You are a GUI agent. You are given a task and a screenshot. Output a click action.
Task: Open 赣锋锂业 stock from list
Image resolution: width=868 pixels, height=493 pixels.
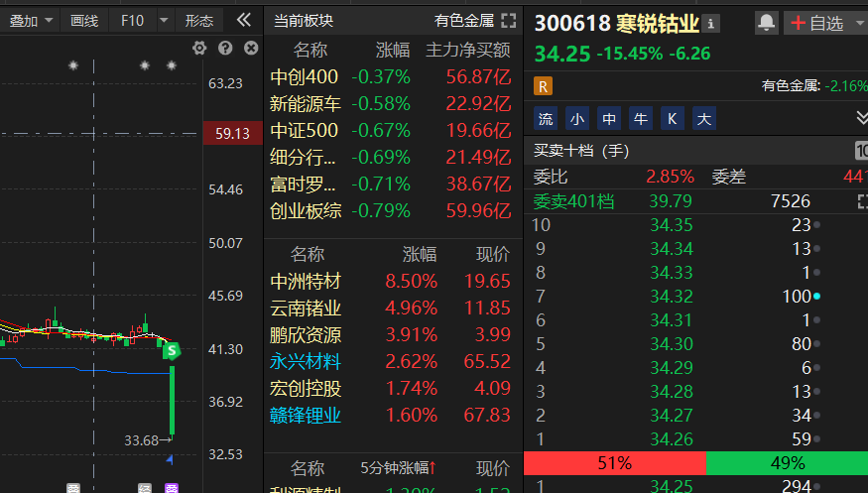[x=305, y=415]
